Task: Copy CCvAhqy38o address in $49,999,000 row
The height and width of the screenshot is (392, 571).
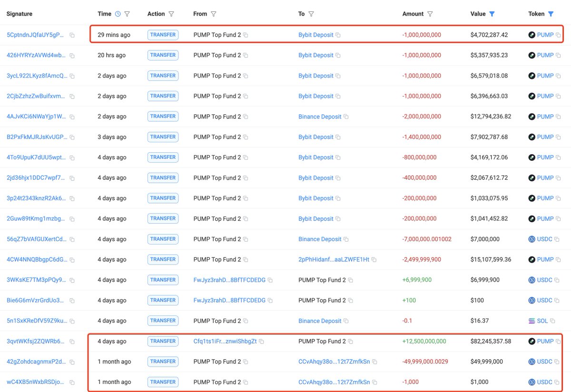Action: (x=374, y=362)
